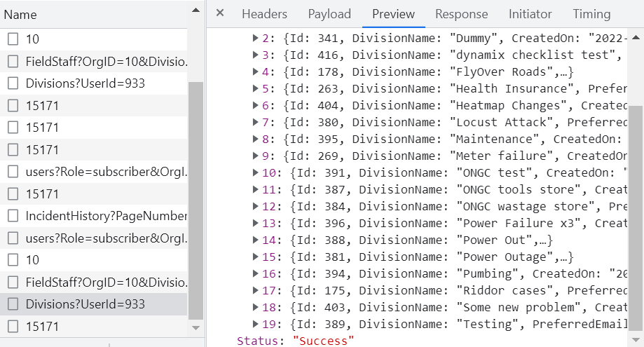This screenshot has height=347, width=644.
Task: Expand the Riddor cases entry
Action: (256, 290)
